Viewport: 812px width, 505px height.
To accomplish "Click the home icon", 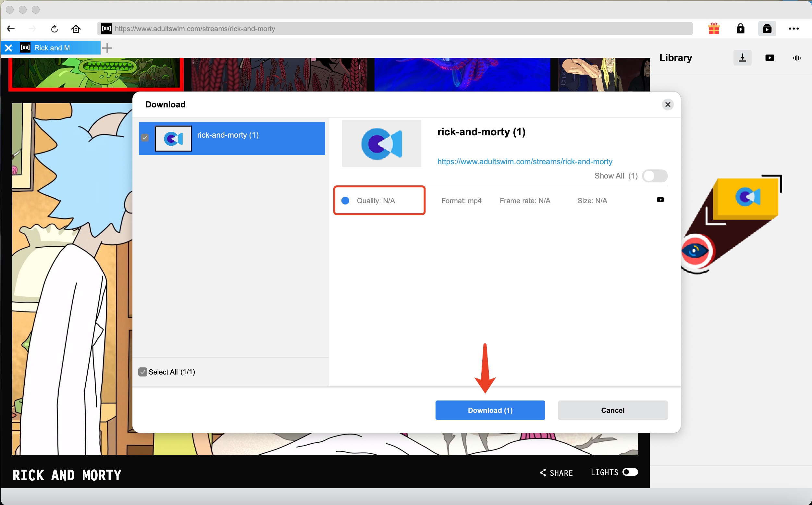I will click(x=76, y=29).
